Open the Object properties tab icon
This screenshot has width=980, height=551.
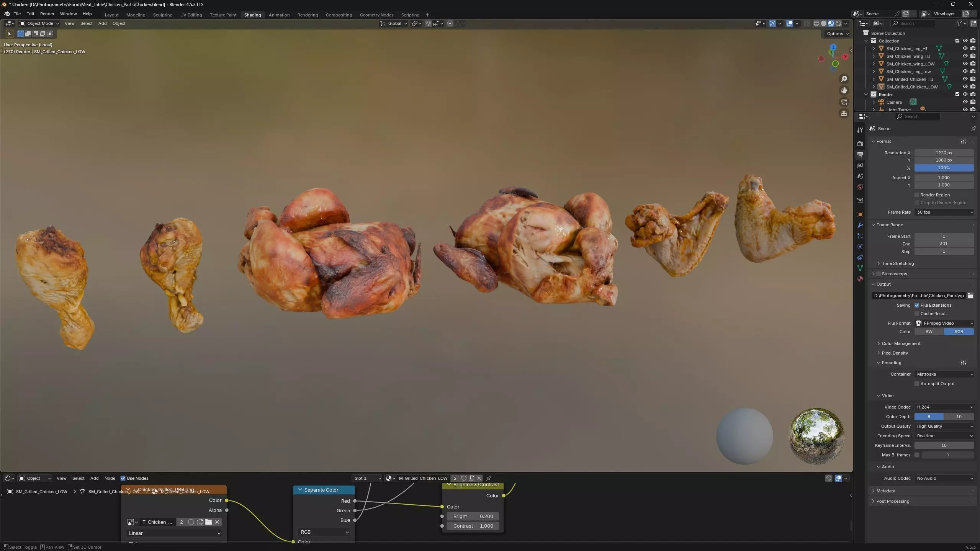(860, 214)
